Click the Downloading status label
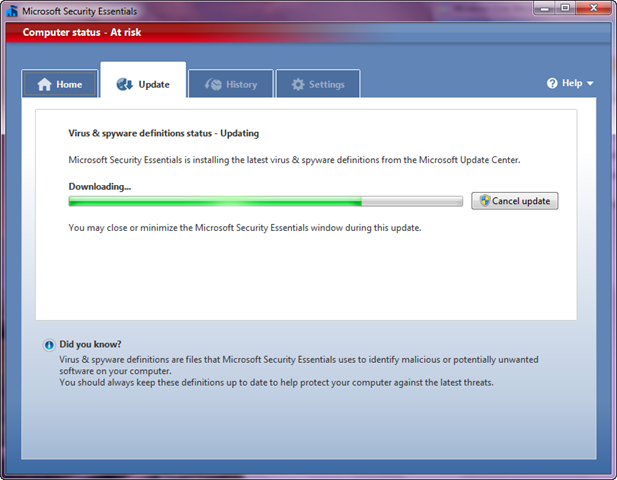Screen dimensions: 617x480 pyautogui.click(x=100, y=186)
